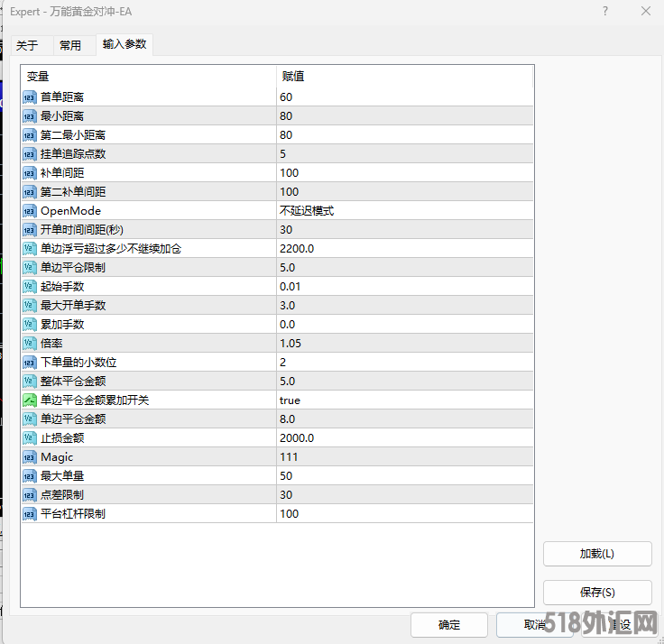Select the 点差限制 variable name

coord(62,495)
